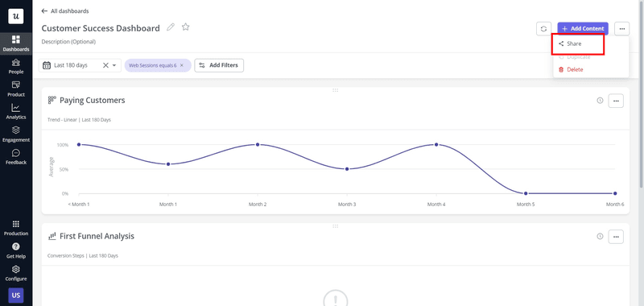Switch the Production environment
Image resolution: width=644 pixels, height=306 pixels.
[x=15, y=228]
